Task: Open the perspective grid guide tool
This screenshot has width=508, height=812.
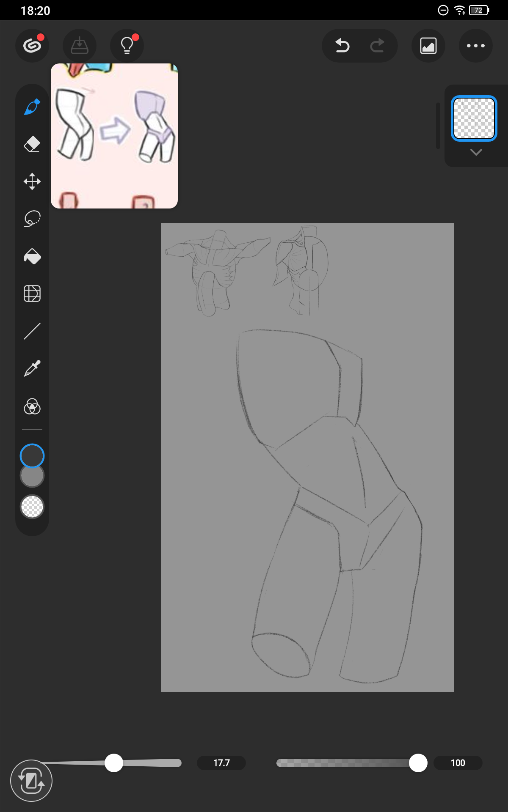Action: pyautogui.click(x=32, y=294)
